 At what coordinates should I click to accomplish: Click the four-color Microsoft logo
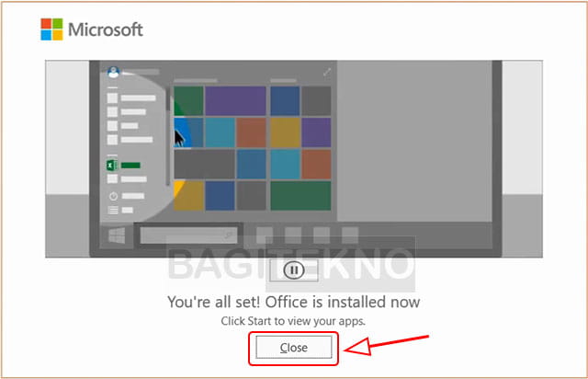click(51, 29)
